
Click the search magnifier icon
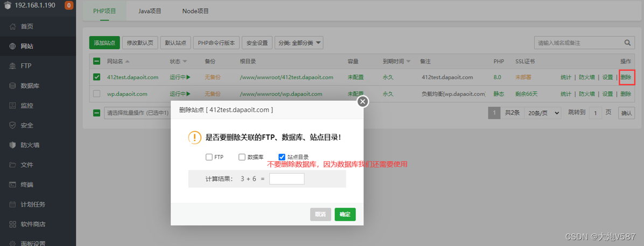tap(627, 43)
